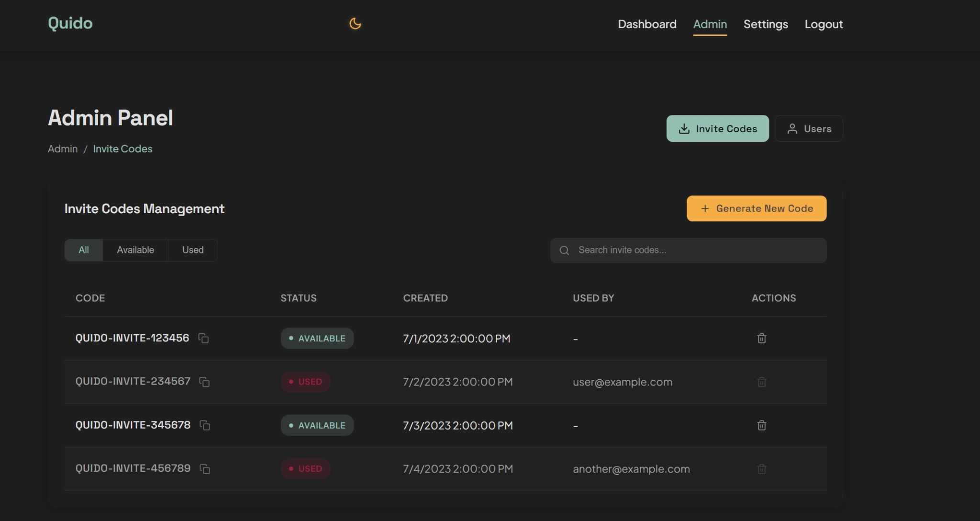Select the Invite Codes section button
Image resolution: width=980 pixels, height=521 pixels.
717,128
